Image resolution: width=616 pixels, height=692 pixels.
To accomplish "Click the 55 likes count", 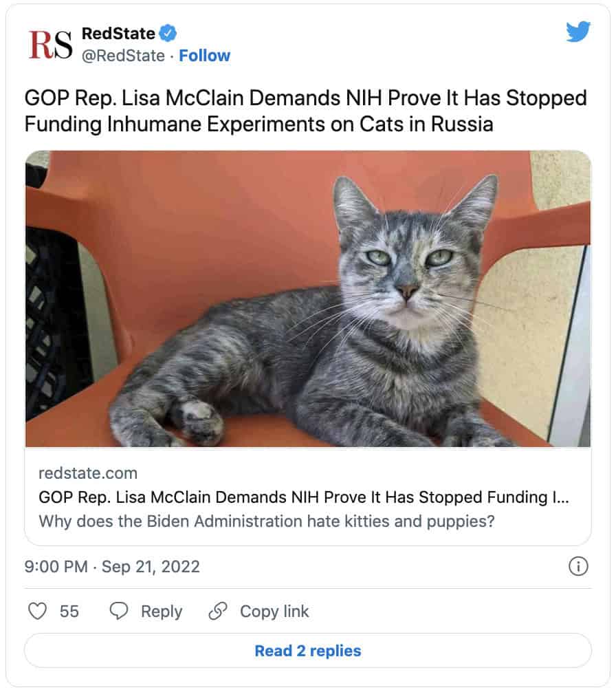I will pyautogui.click(x=69, y=612).
